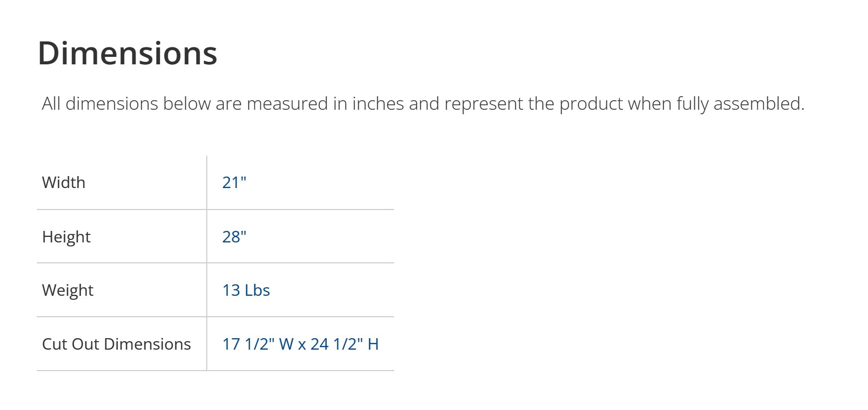This screenshot has width=868, height=410.
Task: Select the Height row label
Action: click(66, 236)
